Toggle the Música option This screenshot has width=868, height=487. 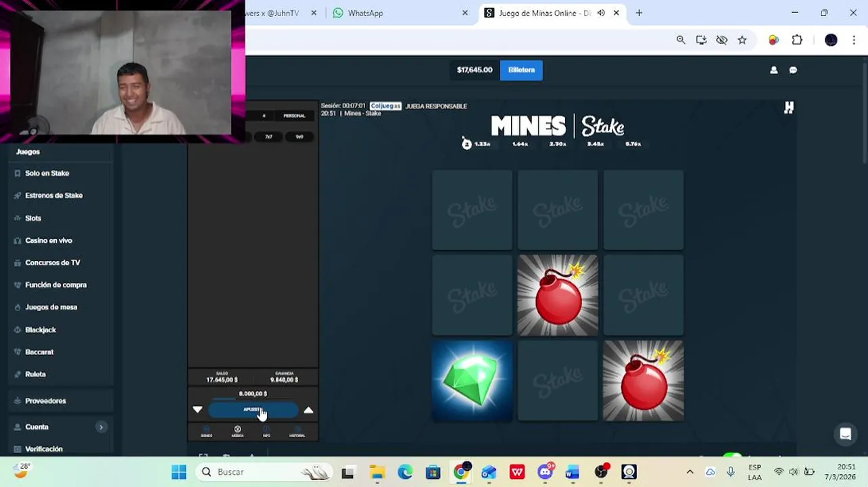[x=237, y=432]
